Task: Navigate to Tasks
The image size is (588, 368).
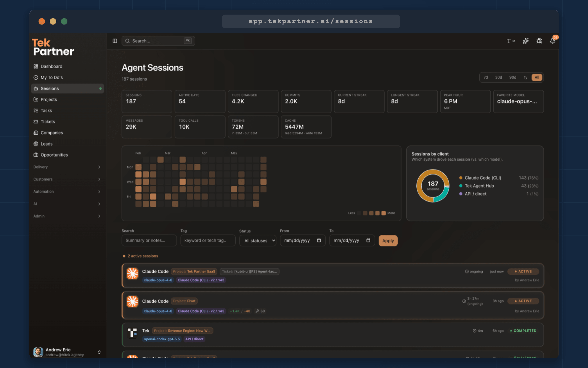Action: coord(68,111)
